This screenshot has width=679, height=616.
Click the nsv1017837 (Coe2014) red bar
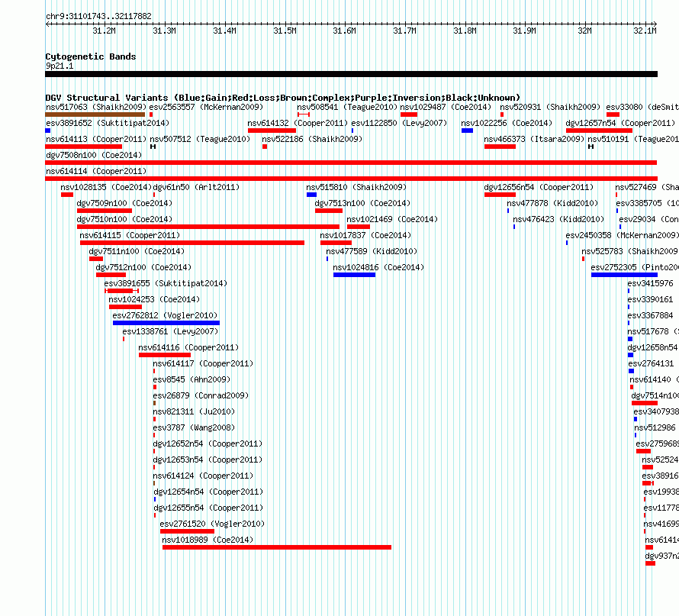pyautogui.click(x=336, y=243)
